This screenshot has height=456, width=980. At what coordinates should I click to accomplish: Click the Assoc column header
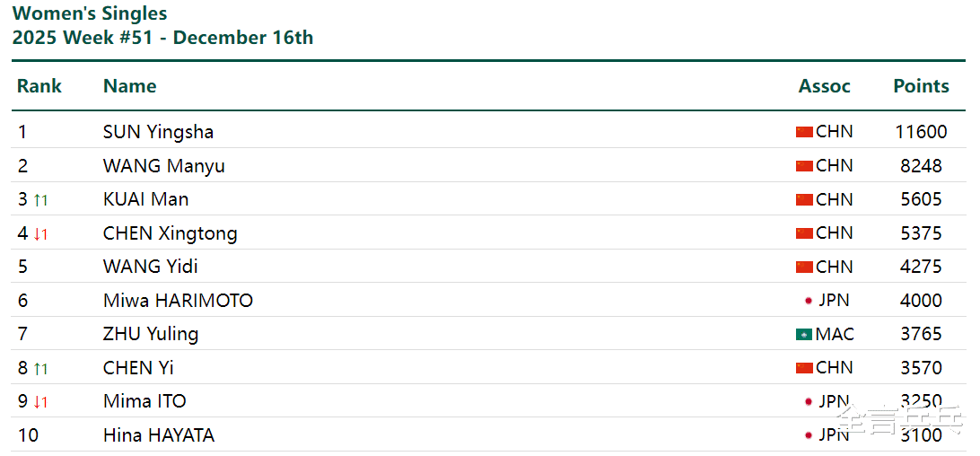pos(824,86)
